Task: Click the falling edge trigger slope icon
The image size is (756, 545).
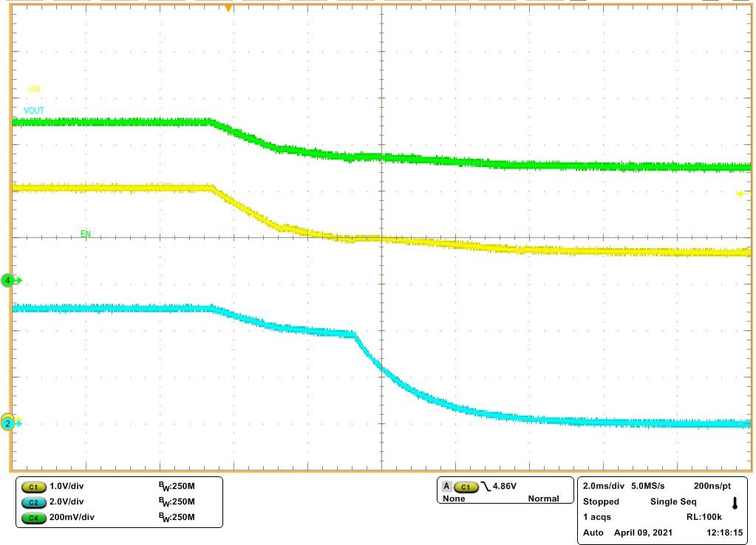Action: (485, 487)
